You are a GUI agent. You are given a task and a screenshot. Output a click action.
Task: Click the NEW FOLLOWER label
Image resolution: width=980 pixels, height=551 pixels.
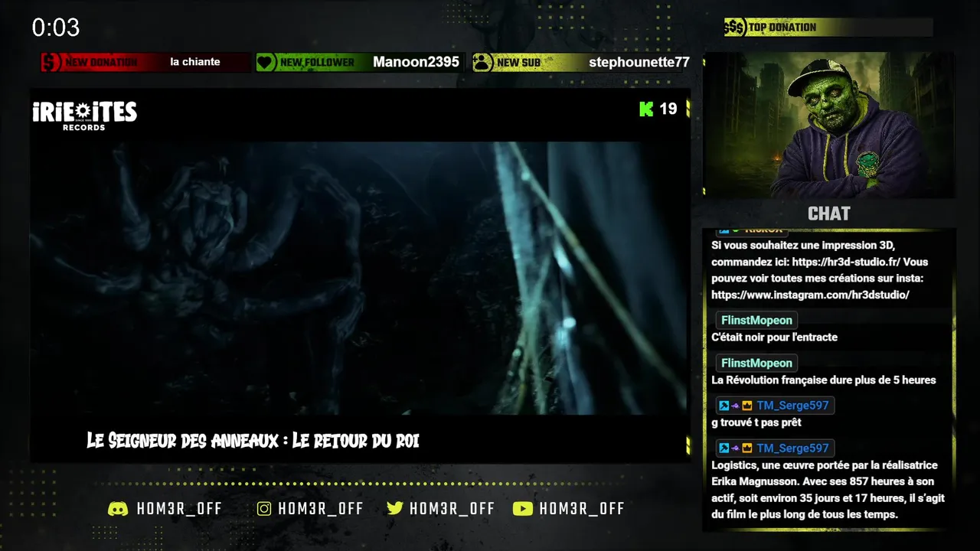click(x=317, y=62)
